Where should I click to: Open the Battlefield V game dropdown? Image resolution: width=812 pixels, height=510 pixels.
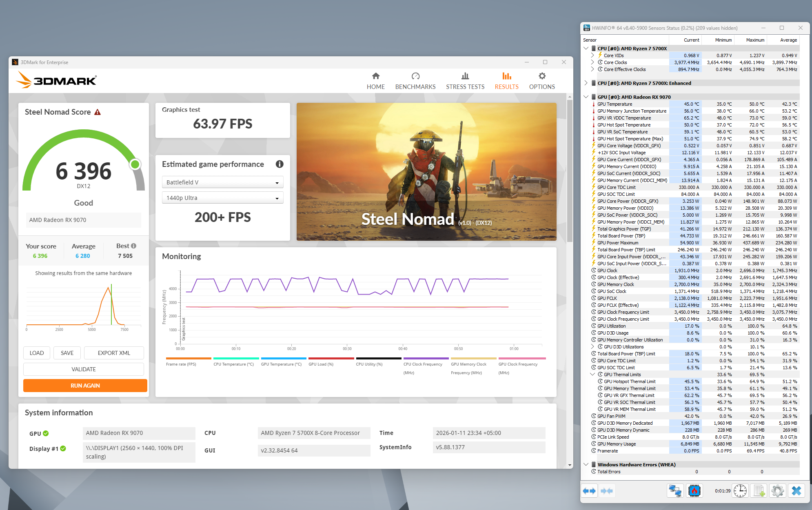pyautogui.click(x=222, y=182)
